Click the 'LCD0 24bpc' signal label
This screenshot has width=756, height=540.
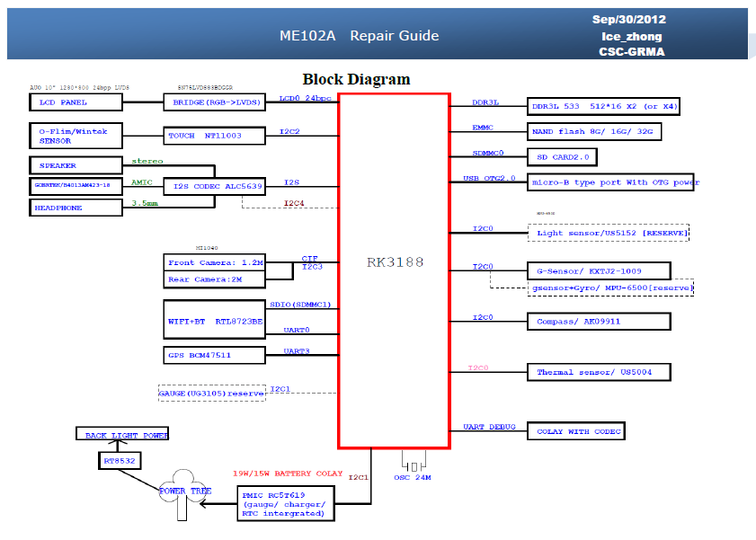click(306, 98)
